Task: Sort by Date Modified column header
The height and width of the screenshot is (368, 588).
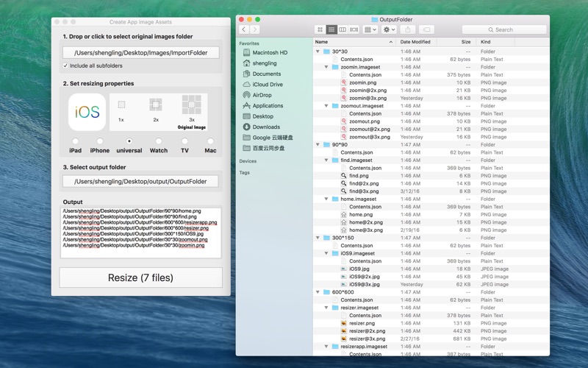Action: pyautogui.click(x=416, y=42)
